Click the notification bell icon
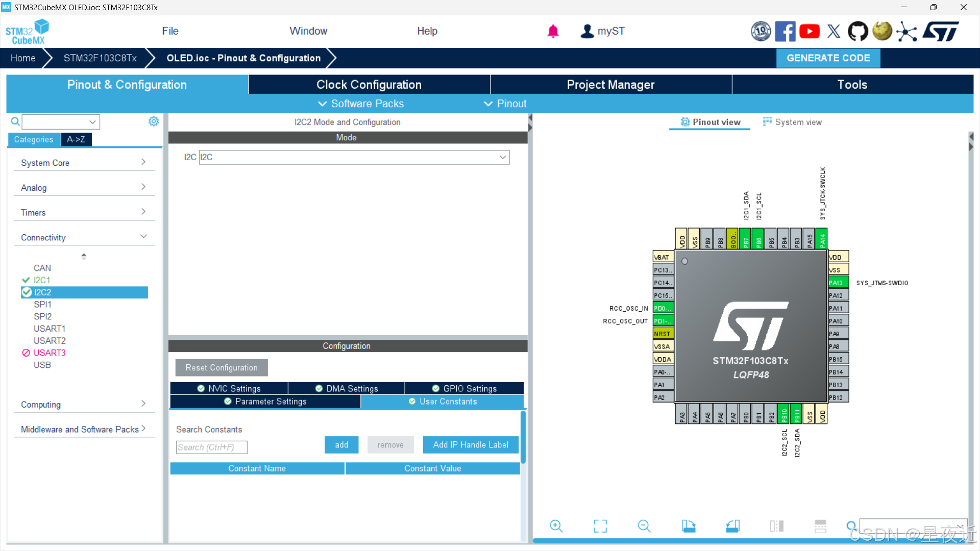 pos(553,32)
